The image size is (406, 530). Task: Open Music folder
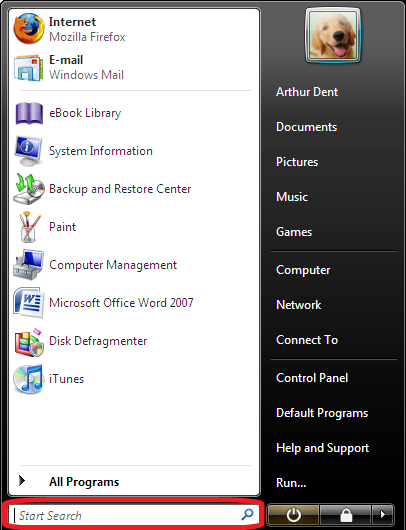(292, 197)
